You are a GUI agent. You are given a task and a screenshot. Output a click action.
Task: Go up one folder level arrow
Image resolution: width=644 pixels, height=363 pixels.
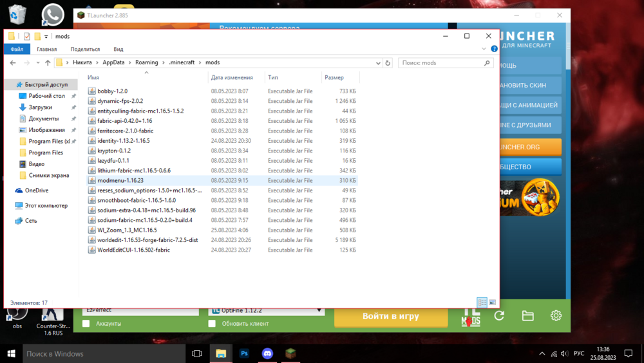pos(48,63)
